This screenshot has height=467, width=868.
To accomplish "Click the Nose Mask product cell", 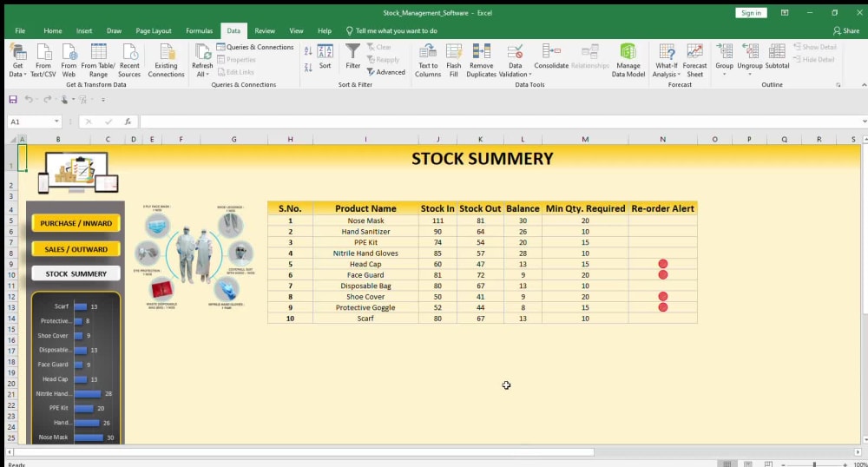I will (365, 220).
